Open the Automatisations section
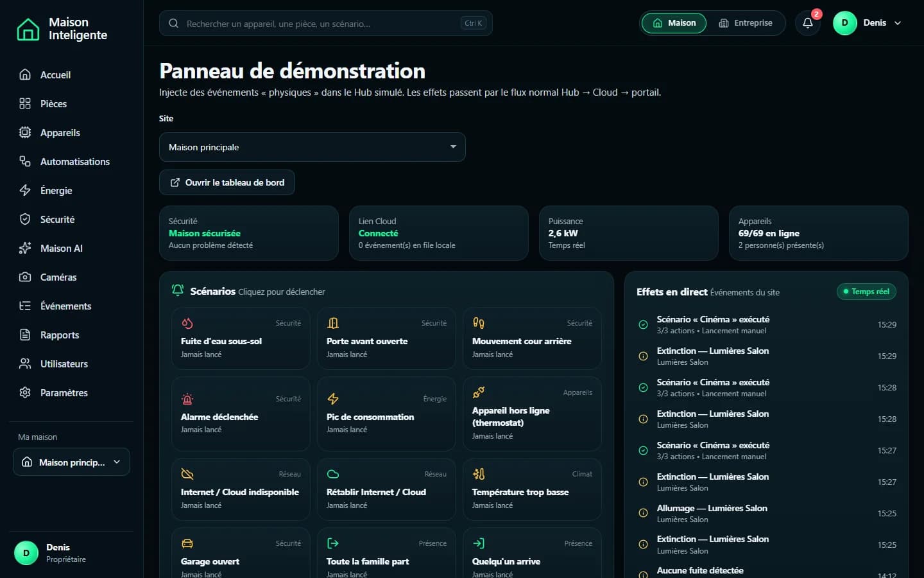Viewport: 924px width, 578px height. click(x=71, y=161)
